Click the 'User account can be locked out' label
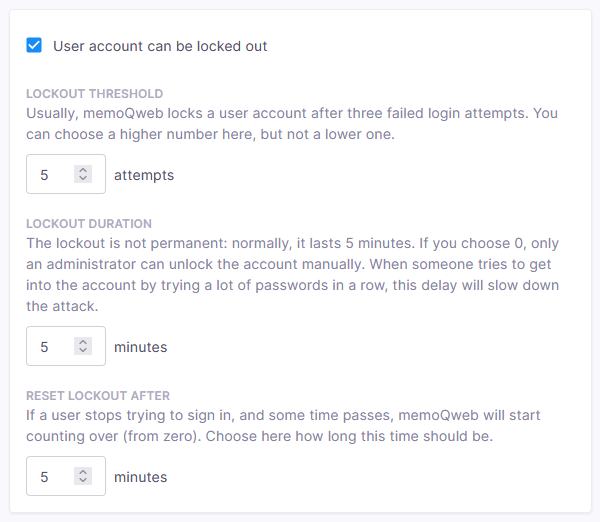Screen dimensions: 600x522 (159, 46)
